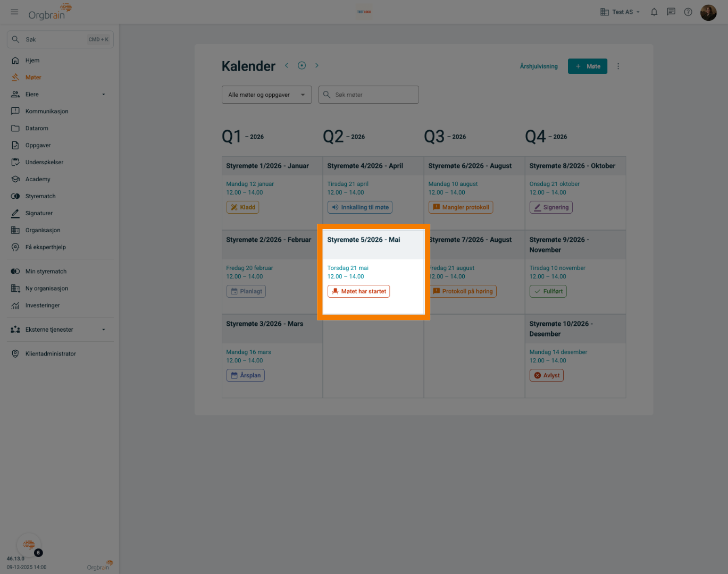Expand the Test AS organisation switcher

pyautogui.click(x=620, y=12)
